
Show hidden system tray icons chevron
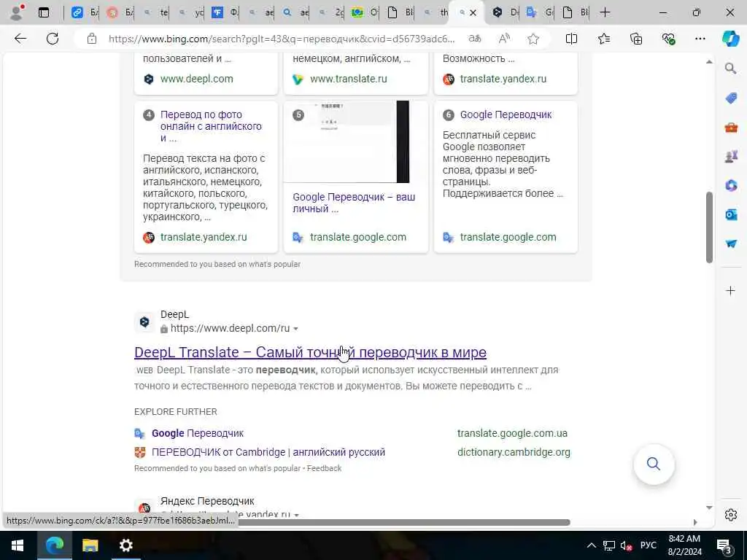click(x=591, y=545)
